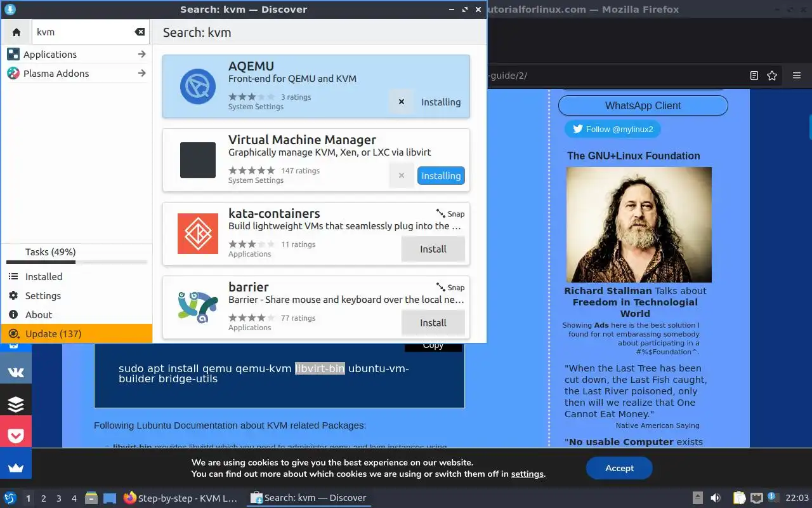Screen dimensions: 812x508
Task: Open the volume control tray icon
Action: tap(716, 498)
